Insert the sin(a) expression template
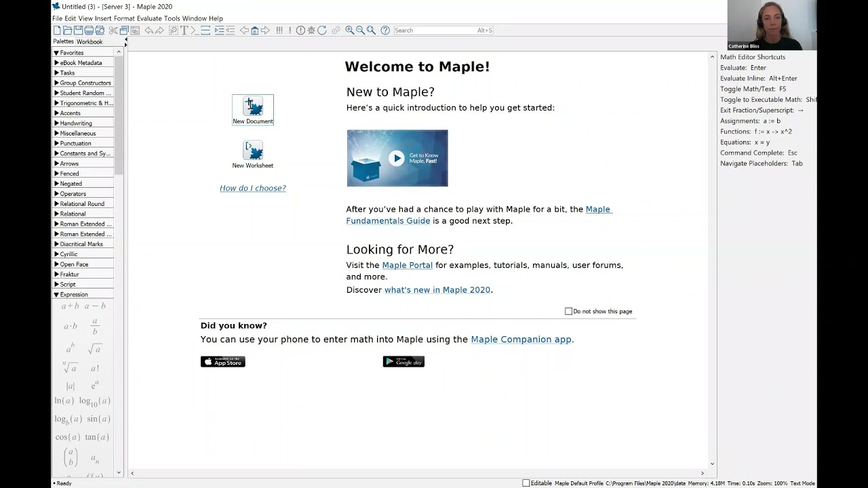This screenshot has height=488, width=868. 98,419
